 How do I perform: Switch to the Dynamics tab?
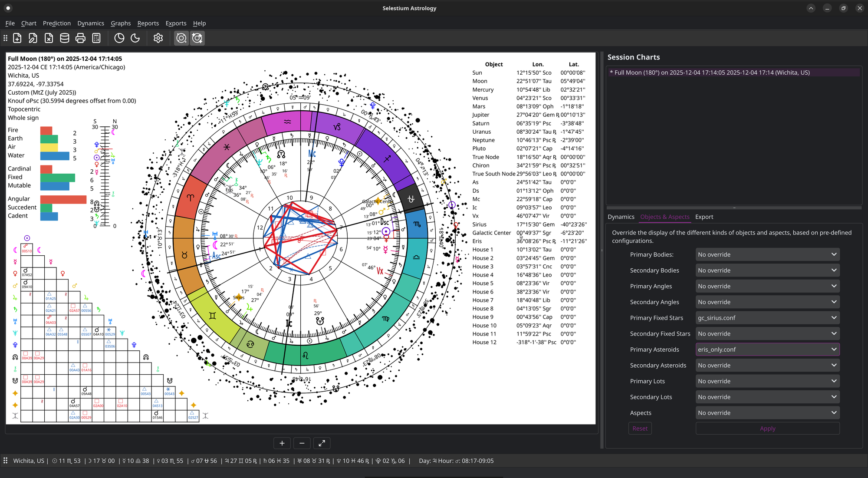coord(621,217)
